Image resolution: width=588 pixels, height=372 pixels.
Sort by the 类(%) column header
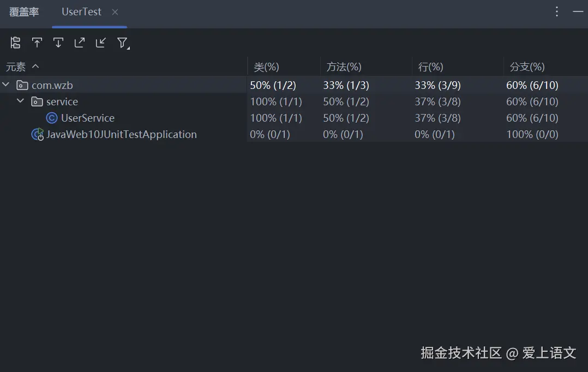[x=267, y=67]
